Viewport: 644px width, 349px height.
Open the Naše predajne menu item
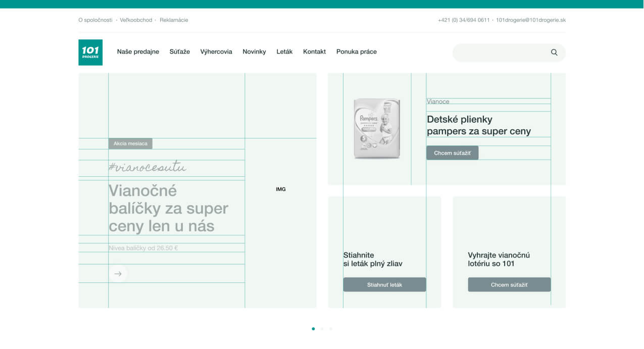pyautogui.click(x=138, y=52)
